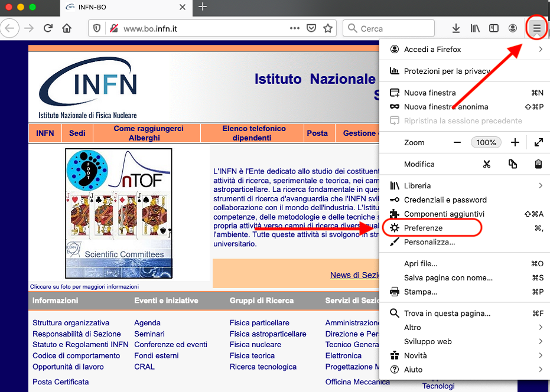This screenshot has width=550, height=392.
Task: Click the Downloads arrow icon
Action: [455, 28]
